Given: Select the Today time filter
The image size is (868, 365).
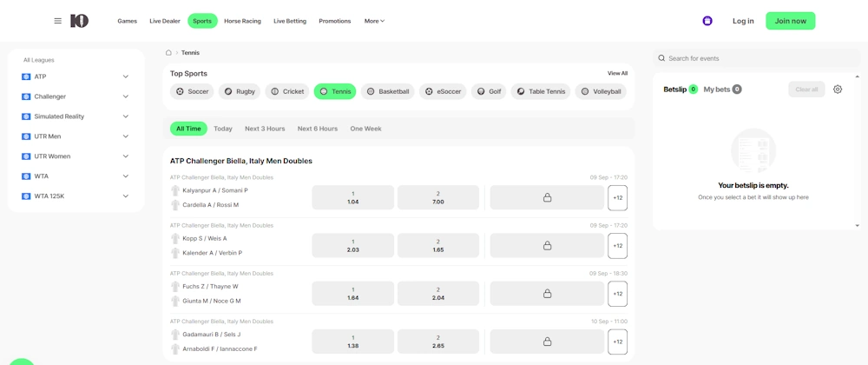Looking at the screenshot, I should pyautogui.click(x=223, y=129).
